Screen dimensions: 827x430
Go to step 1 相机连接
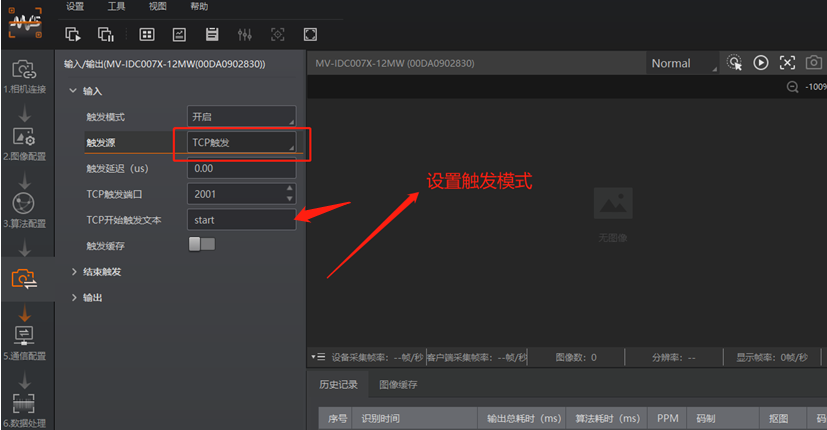(24, 77)
